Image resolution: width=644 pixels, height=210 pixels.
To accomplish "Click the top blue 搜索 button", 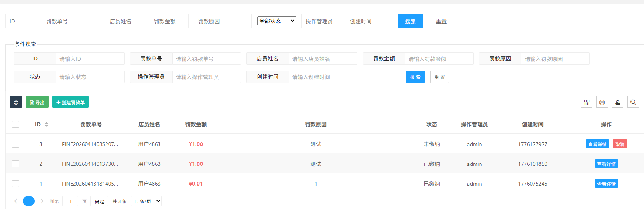I will [410, 21].
